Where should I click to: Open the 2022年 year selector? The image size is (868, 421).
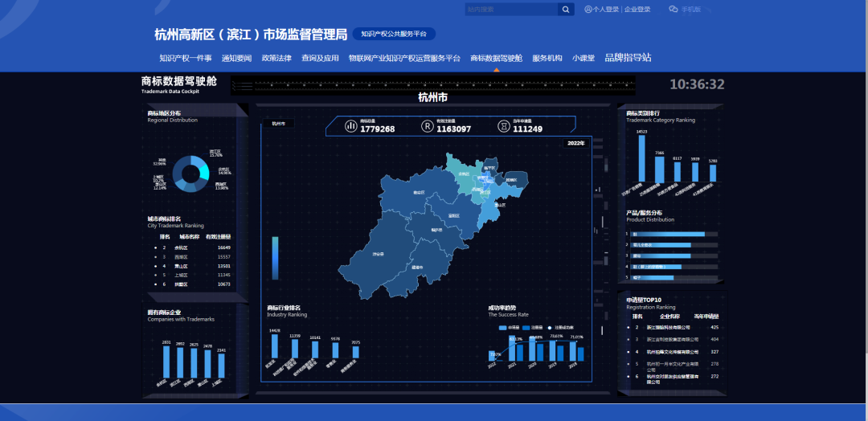tap(575, 143)
